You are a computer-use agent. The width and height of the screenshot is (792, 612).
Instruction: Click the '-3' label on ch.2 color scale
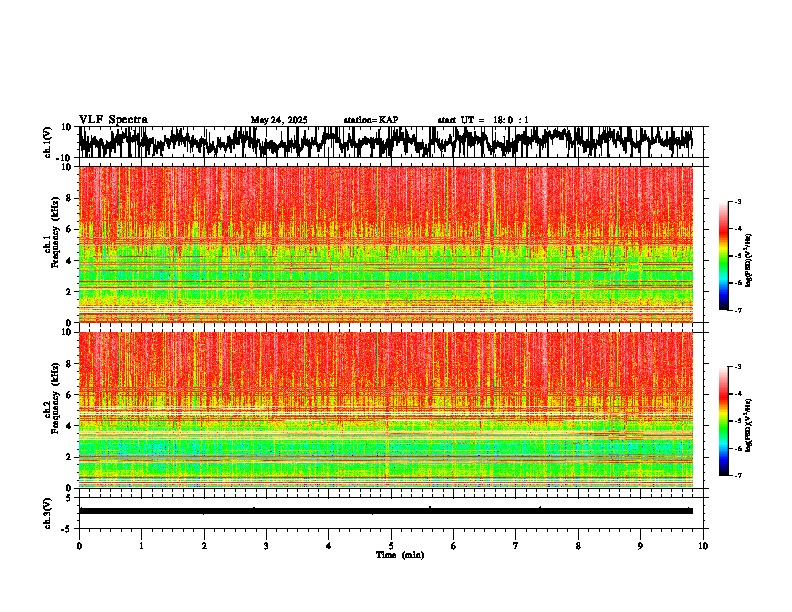click(737, 367)
